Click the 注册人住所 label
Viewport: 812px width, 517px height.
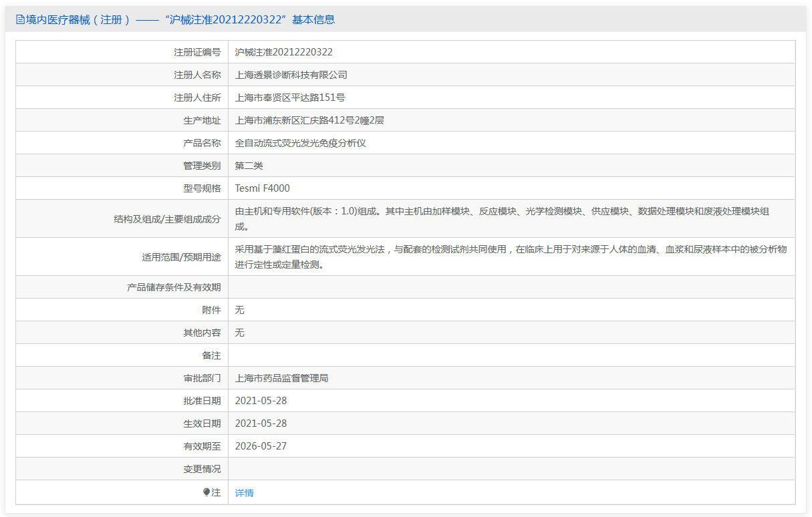coord(197,98)
